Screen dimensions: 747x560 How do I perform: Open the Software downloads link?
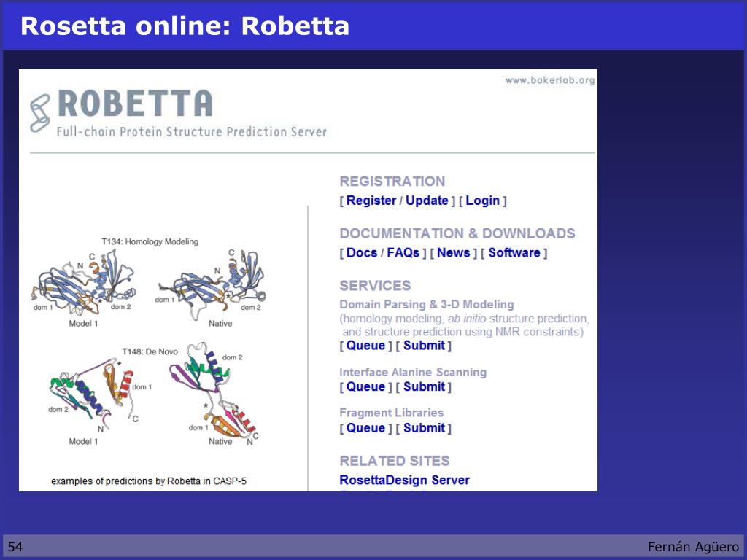(x=514, y=252)
